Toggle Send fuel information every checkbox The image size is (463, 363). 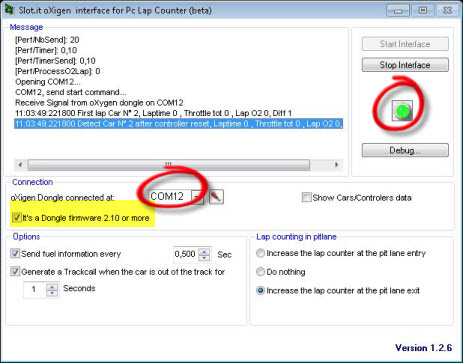point(15,254)
